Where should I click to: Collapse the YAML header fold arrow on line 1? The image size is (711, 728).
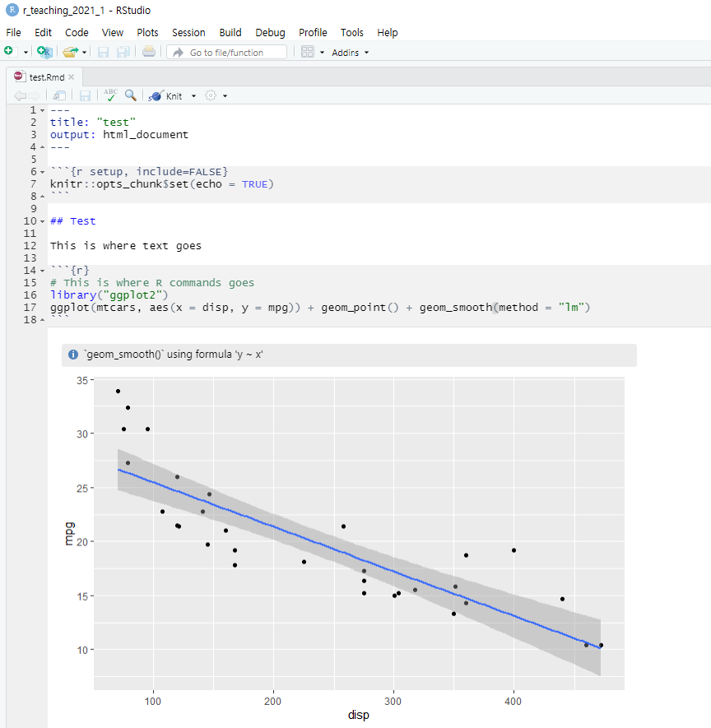[42, 110]
